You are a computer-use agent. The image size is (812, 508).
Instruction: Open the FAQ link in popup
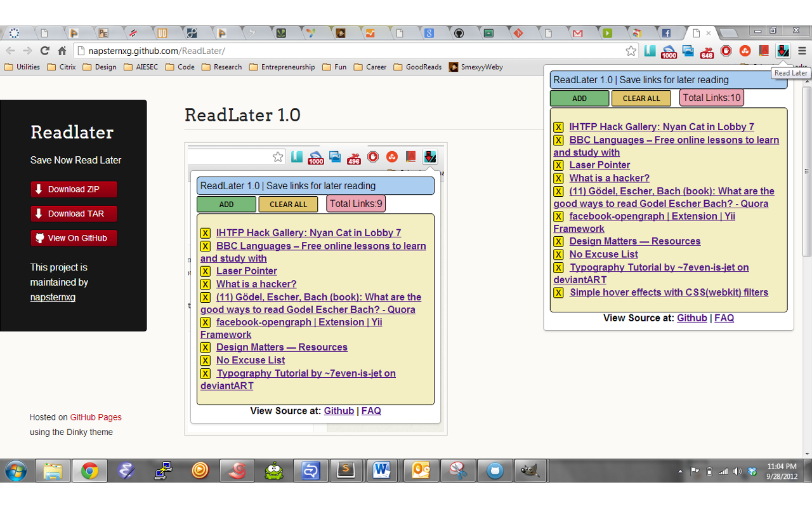[x=724, y=318]
